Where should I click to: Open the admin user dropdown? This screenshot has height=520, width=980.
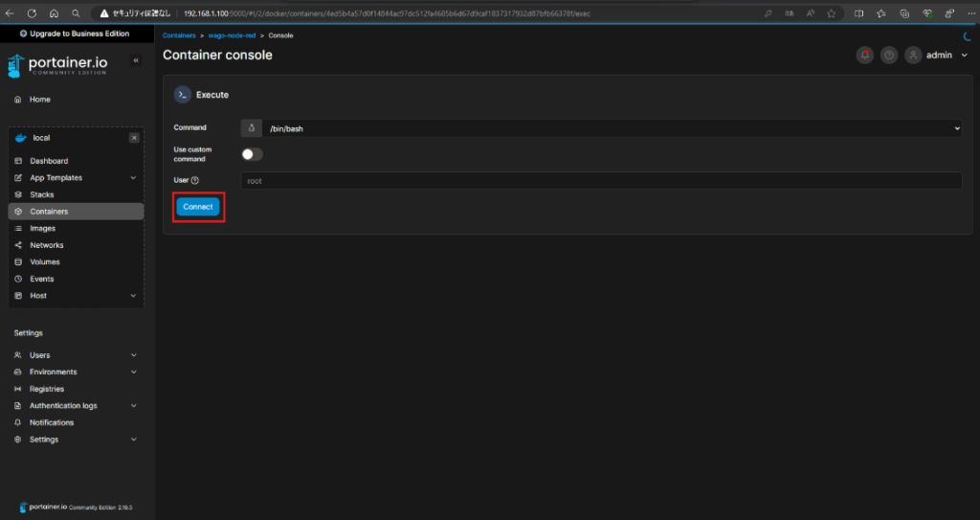pos(938,56)
